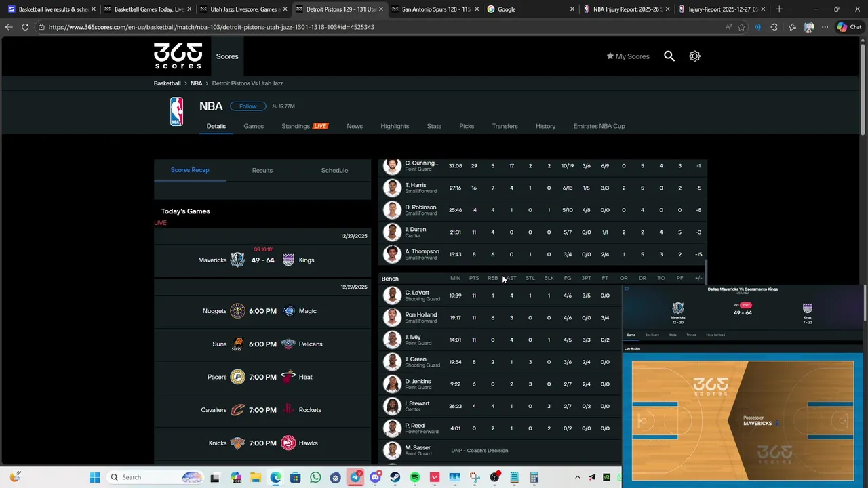Image resolution: width=868 pixels, height=488 pixels.
Task: Sort bench table by MIN column
Action: point(455,278)
